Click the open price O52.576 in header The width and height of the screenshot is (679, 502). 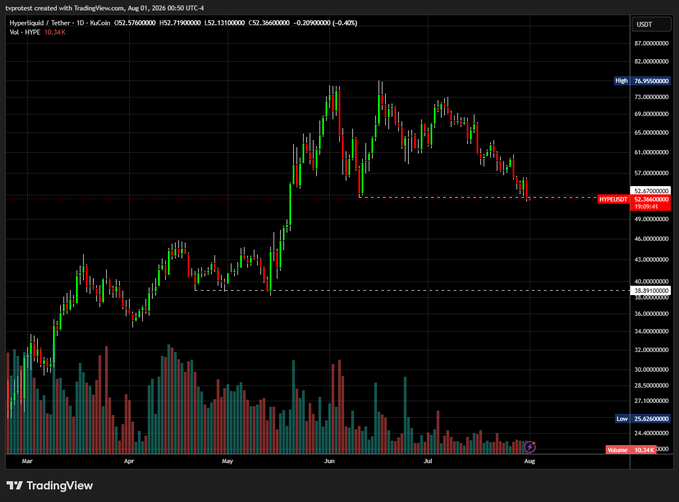click(x=135, y=23)
